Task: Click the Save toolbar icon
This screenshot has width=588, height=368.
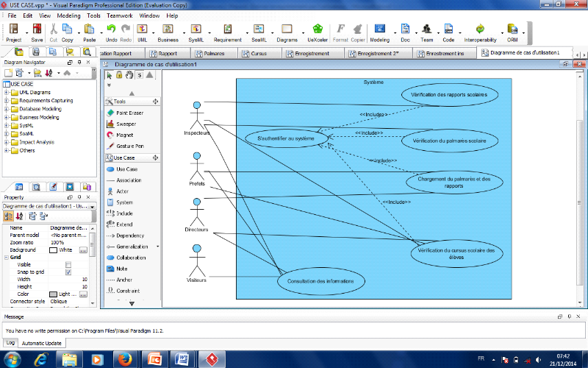Action: 37,32
